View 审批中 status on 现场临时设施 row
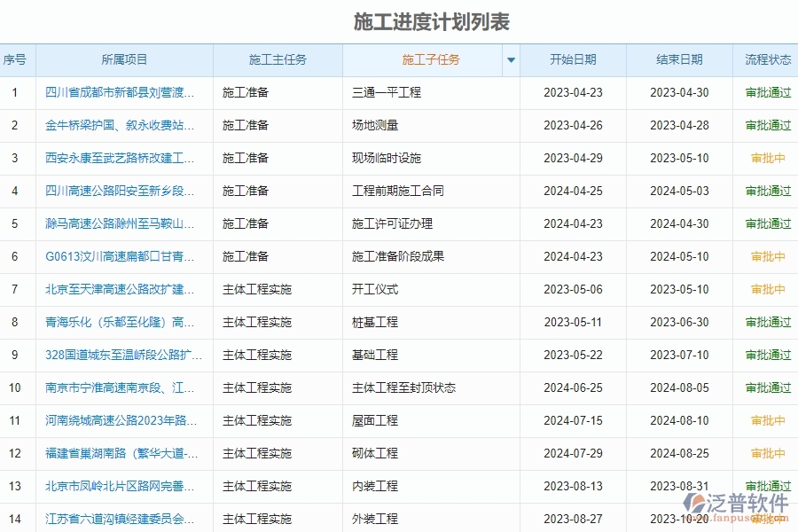 766,158
